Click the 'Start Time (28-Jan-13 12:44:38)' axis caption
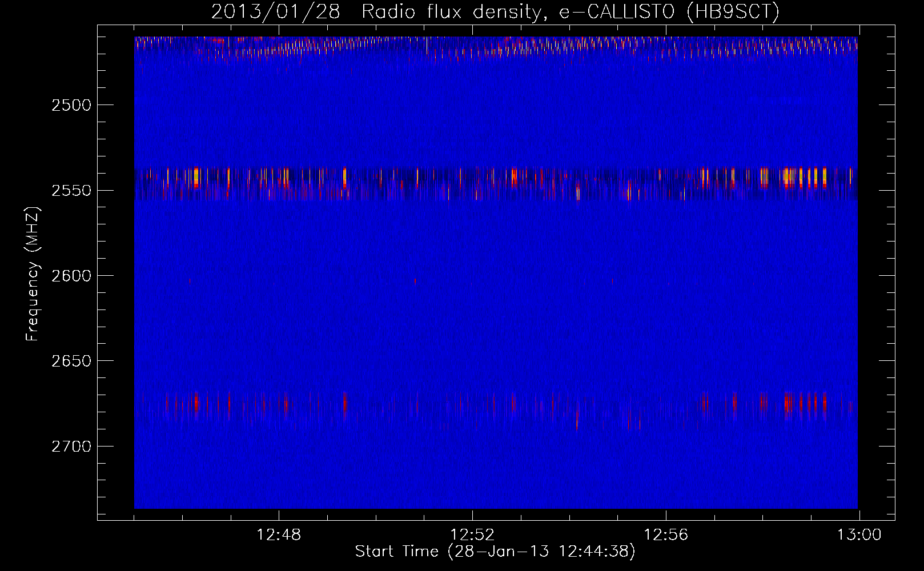The height and width of the screenshot is (571, 924). pos(495,552)
